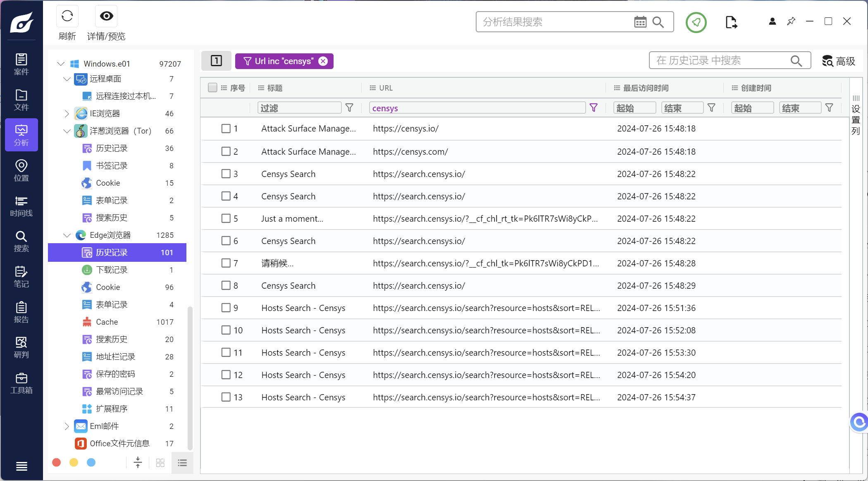Screen dimensions: 868x481
Task: Open 高级 (Advanced) search
Action: pos(838,61)
